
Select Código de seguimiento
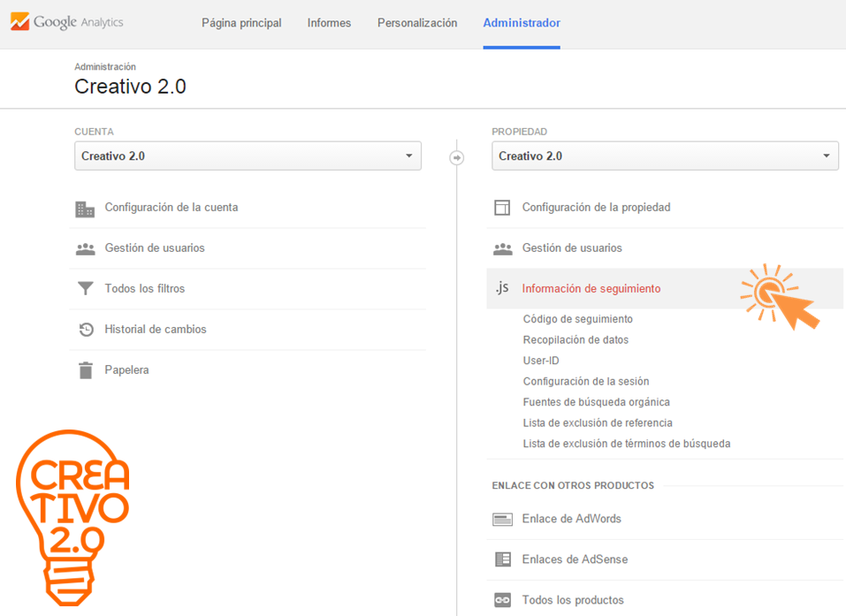click(578, 319)
